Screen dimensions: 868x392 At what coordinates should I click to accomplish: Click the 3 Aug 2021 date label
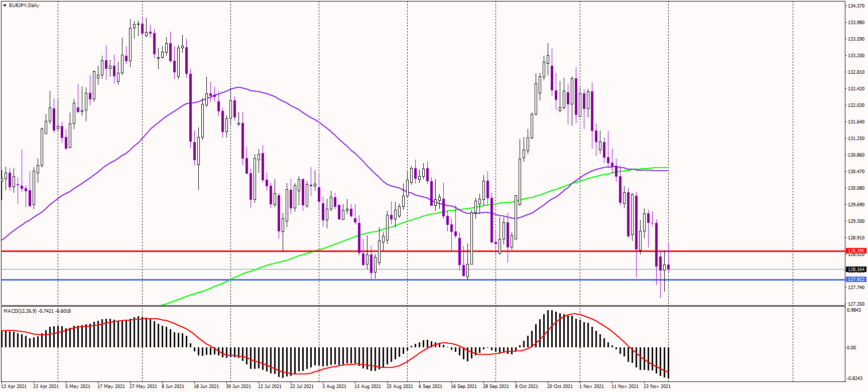click(x=334, y=386)
